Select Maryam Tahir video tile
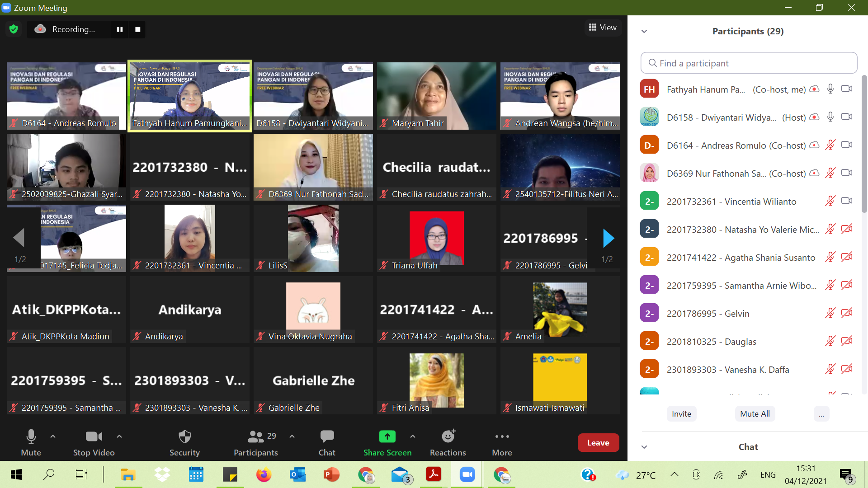868x488 pixels. tap(437, 96)
